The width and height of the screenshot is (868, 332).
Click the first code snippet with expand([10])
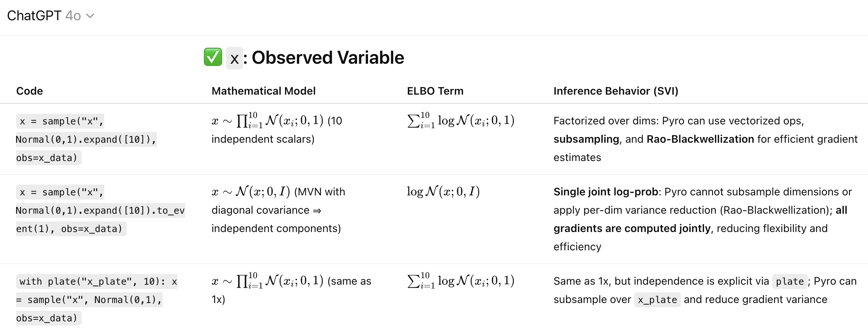[x=86, y=139]
